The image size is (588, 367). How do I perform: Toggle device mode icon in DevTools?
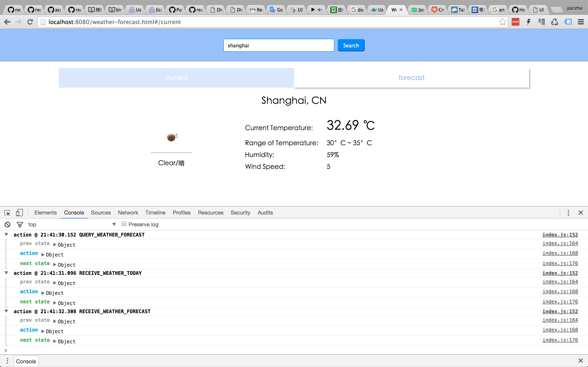tap(19, 213)
